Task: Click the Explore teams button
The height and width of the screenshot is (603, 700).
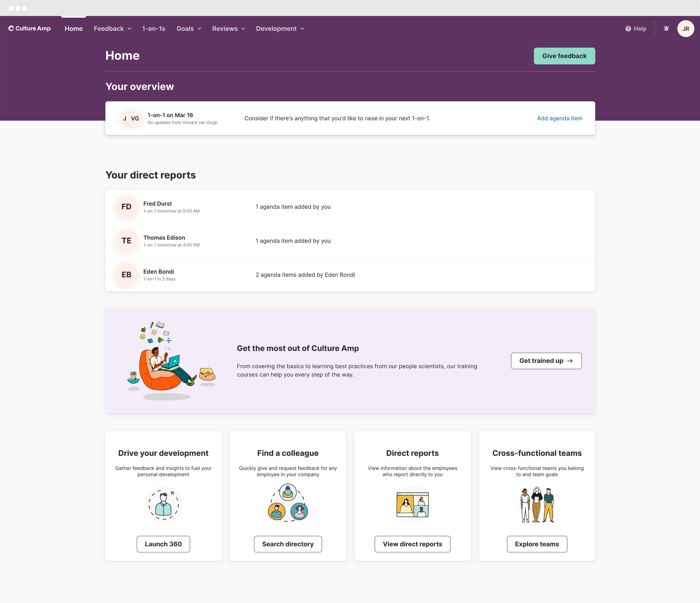Action: click(x=537, y=544)
